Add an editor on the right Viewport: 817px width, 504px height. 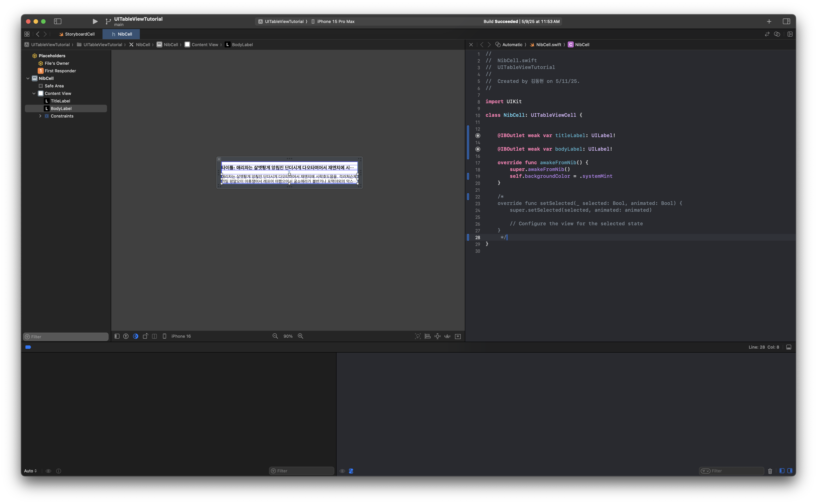[790, 34]
